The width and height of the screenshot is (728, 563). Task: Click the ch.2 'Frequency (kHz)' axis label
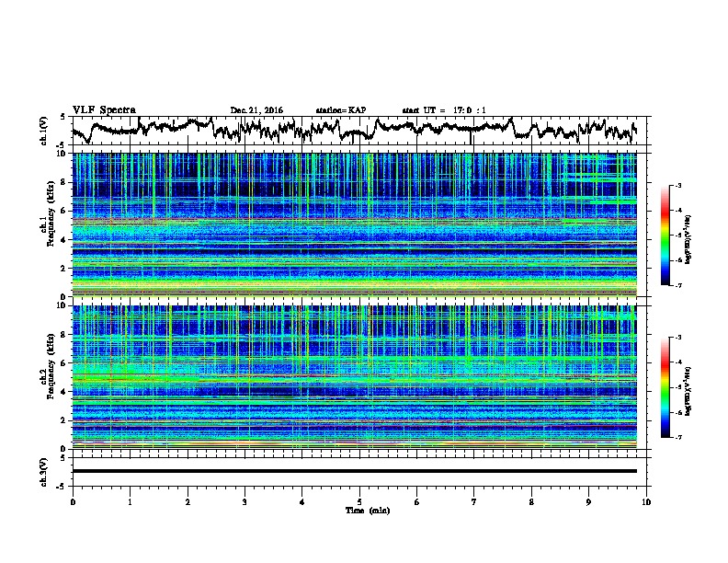click(51, 366)
